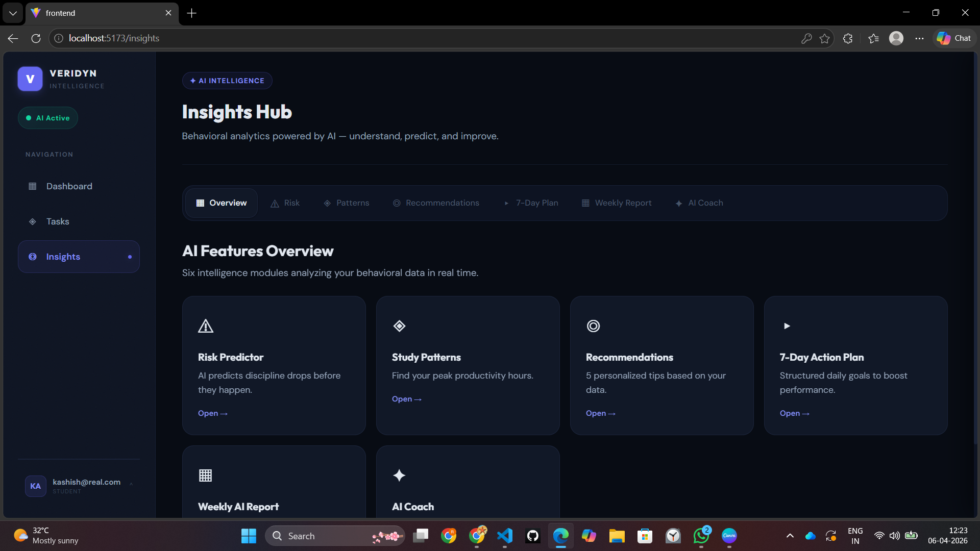Open File Explorer from taskbar
This screenshot has height=551, width=980.
pos(617,536)
